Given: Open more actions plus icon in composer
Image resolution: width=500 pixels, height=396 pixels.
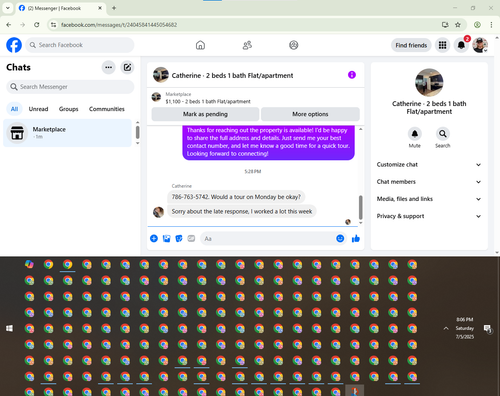Looking at the screenshot, I should [154, 238].
